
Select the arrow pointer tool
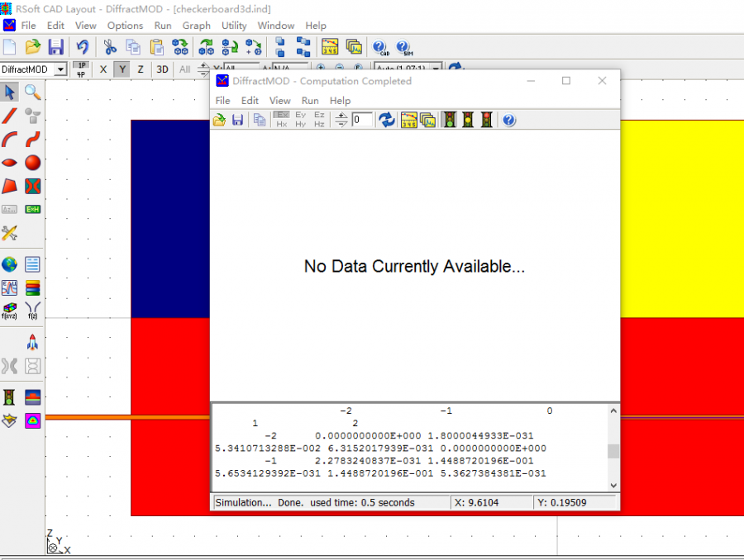coord(9,92)
